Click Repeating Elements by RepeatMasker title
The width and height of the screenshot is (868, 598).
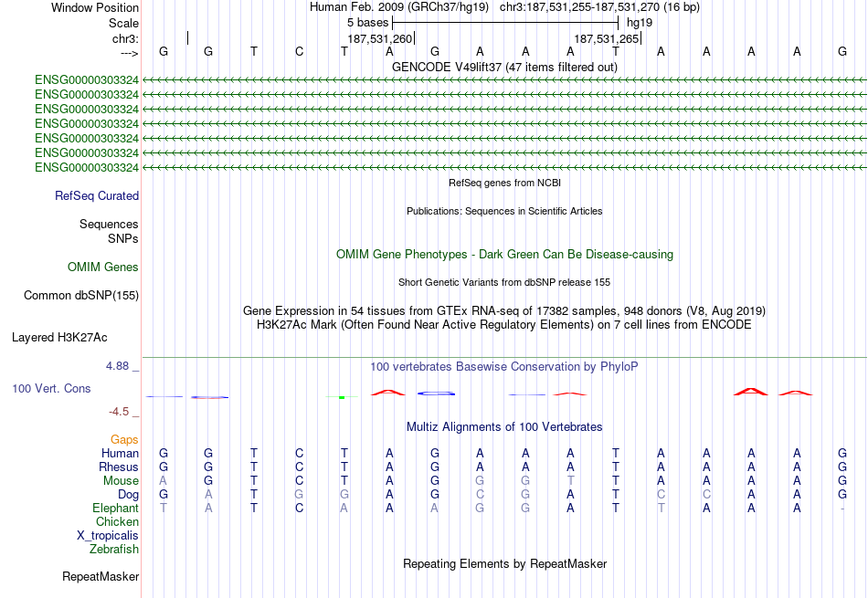[504, 563]
